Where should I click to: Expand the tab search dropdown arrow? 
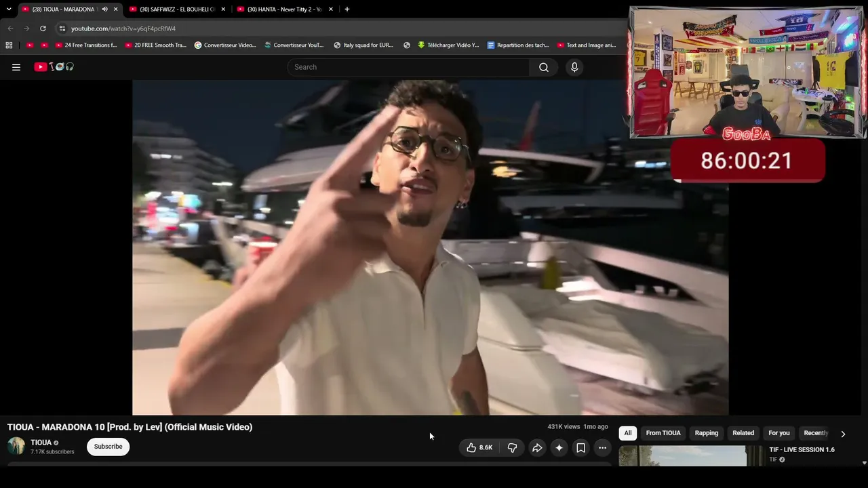pos(9,9)
